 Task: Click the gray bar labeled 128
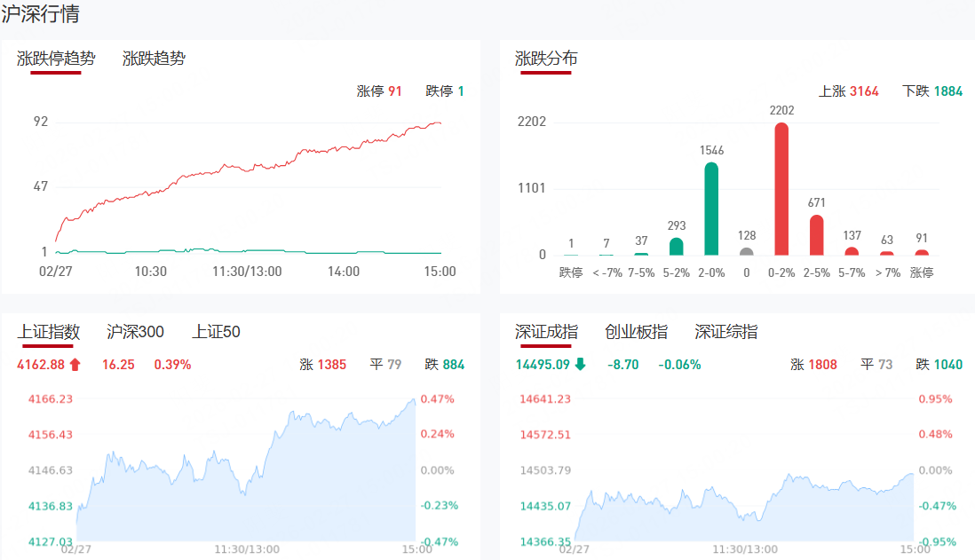point(746,251)
